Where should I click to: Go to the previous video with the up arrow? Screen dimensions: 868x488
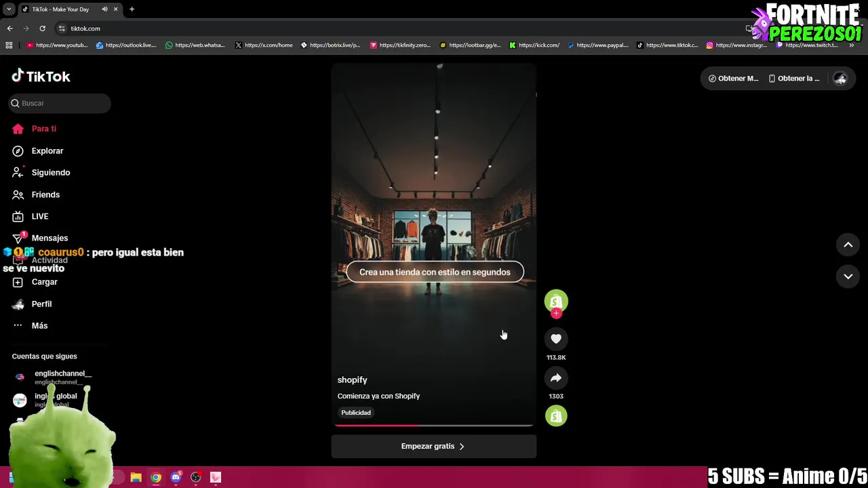pyautogui.click(x=848, y=245)
